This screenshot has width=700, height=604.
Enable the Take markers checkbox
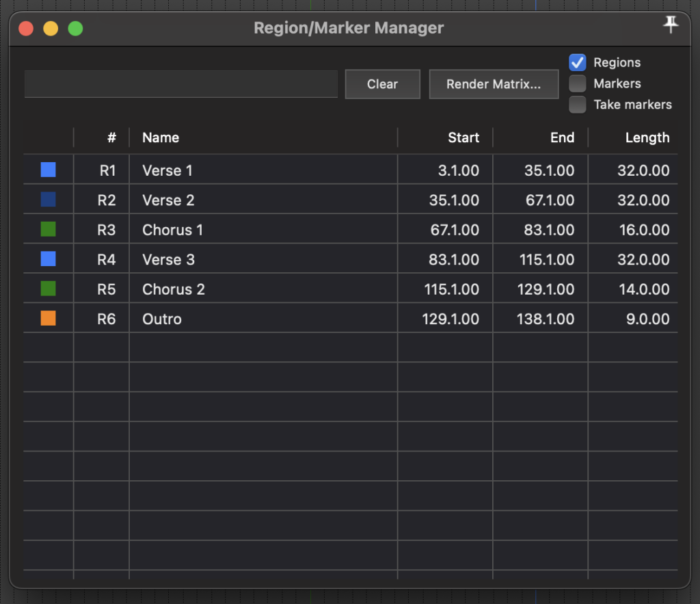click(577, 105)
